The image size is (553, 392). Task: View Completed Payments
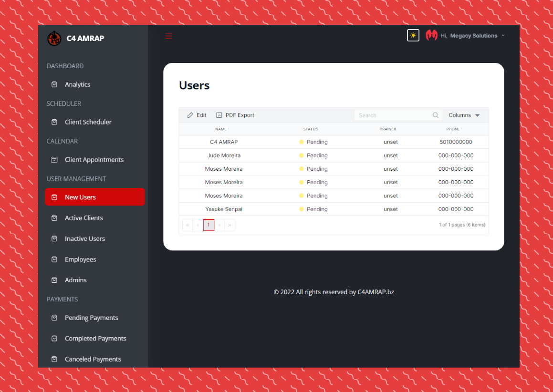pos(95,339)
